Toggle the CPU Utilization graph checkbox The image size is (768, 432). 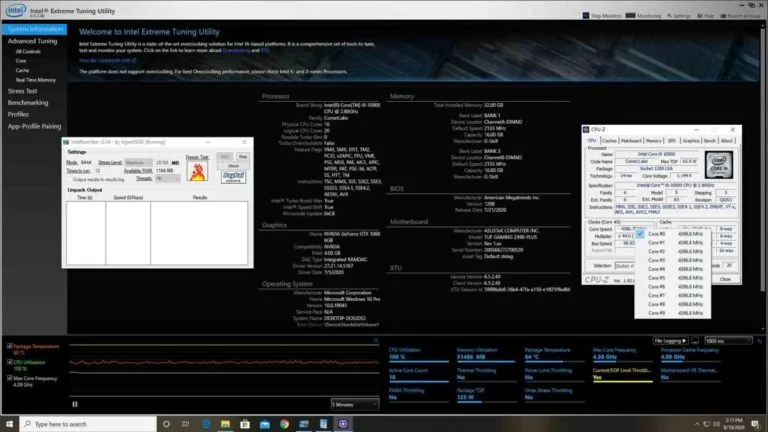(10, 362)
